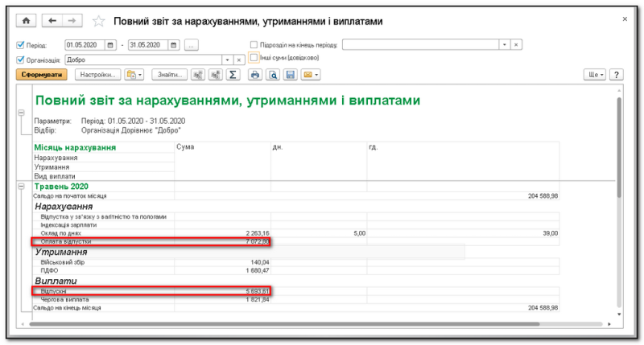The image size is (644, 345).
Task: Navigate forward with the right arrow
Action: (72, 21)
